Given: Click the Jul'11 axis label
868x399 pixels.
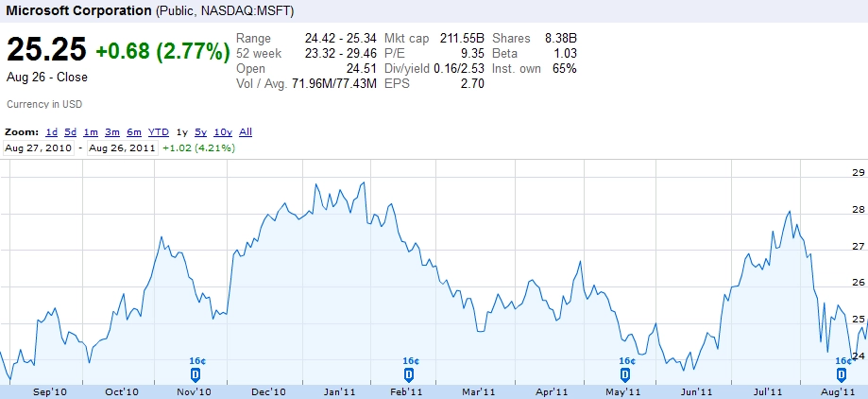Looking at the screenshot, I should click(768, 392).
